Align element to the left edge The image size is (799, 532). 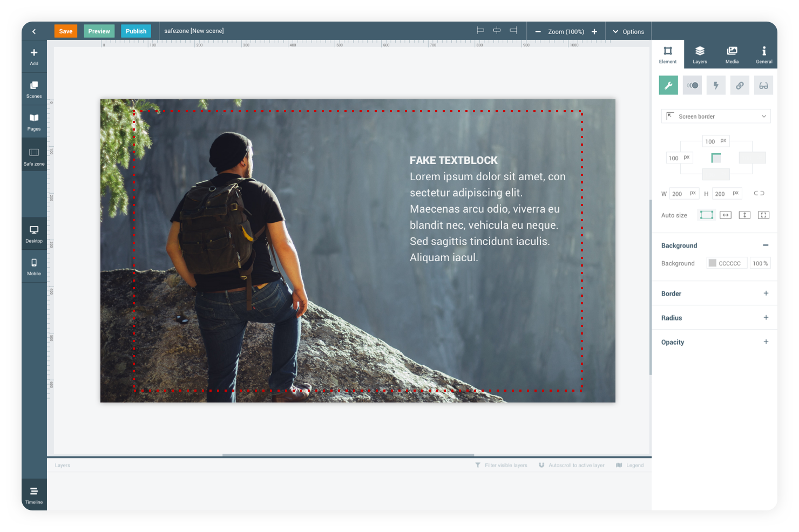click(480, 31)
